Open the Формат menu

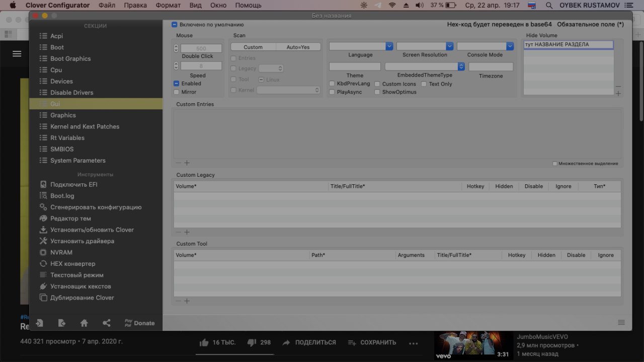168,6
